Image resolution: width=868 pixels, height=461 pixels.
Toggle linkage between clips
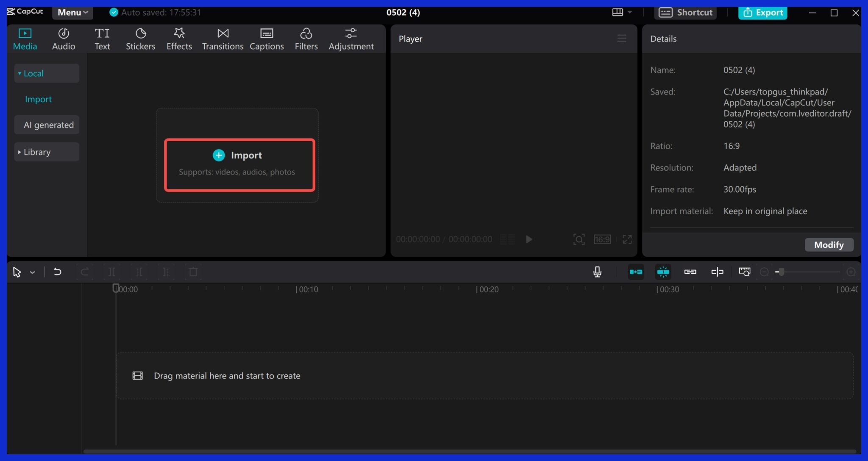coord(690,272)
